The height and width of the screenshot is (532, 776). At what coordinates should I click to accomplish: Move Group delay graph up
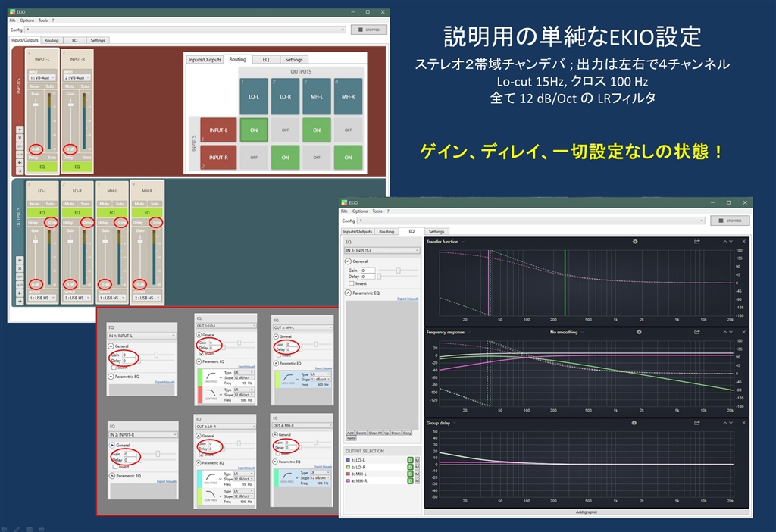(725, 423)
